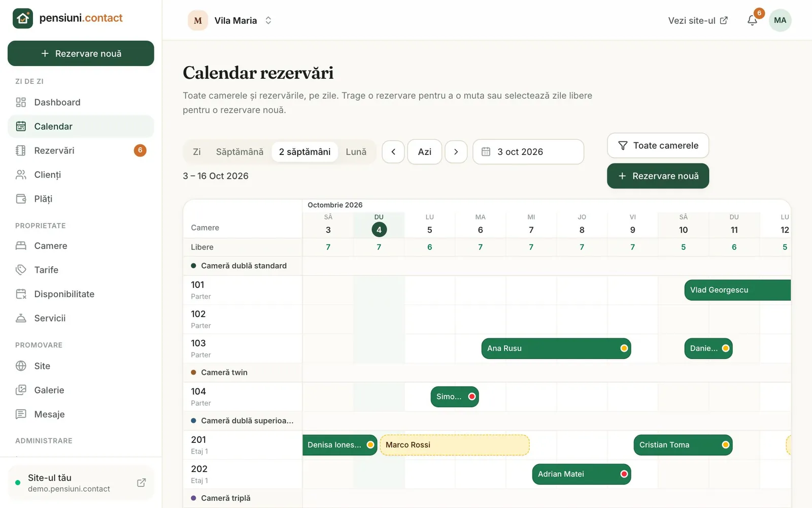The image size is (812, 508).
Task: Open the Calendar sidebar item
Action: (81, 126)
